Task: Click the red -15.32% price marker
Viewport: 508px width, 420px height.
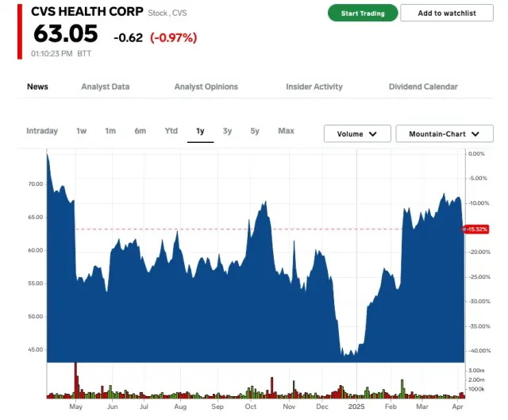Action: click(x=475, y=229)
